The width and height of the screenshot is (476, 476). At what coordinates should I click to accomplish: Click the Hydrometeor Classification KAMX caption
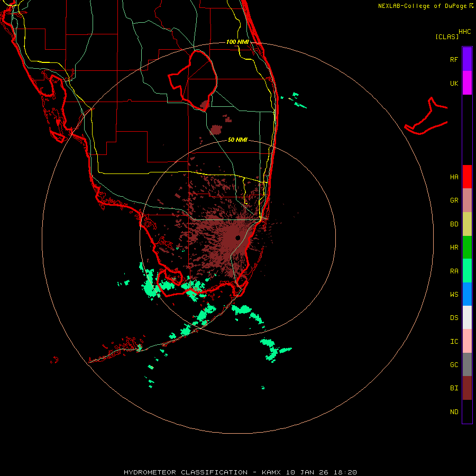[240, 472]
